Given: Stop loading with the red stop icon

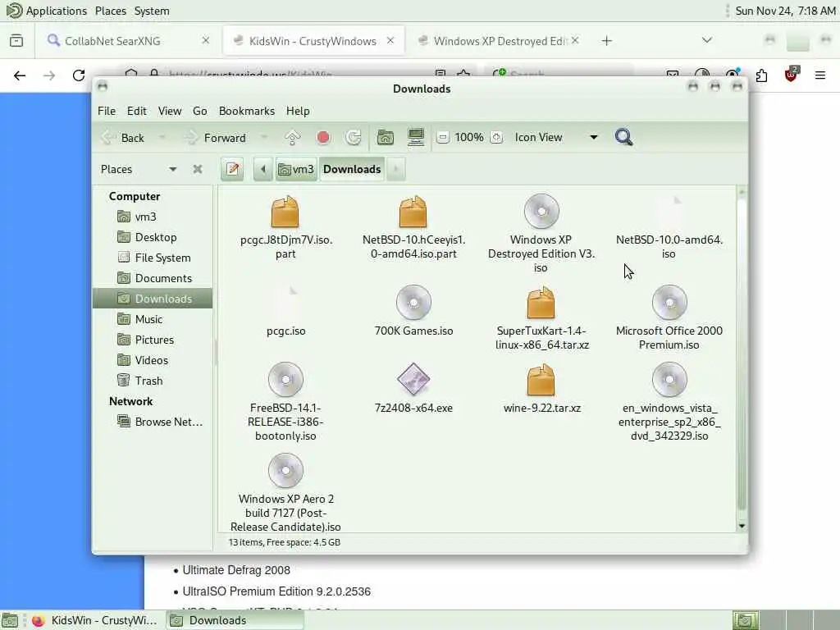Looking at the screenshot, I should click(x=323, y=138).
